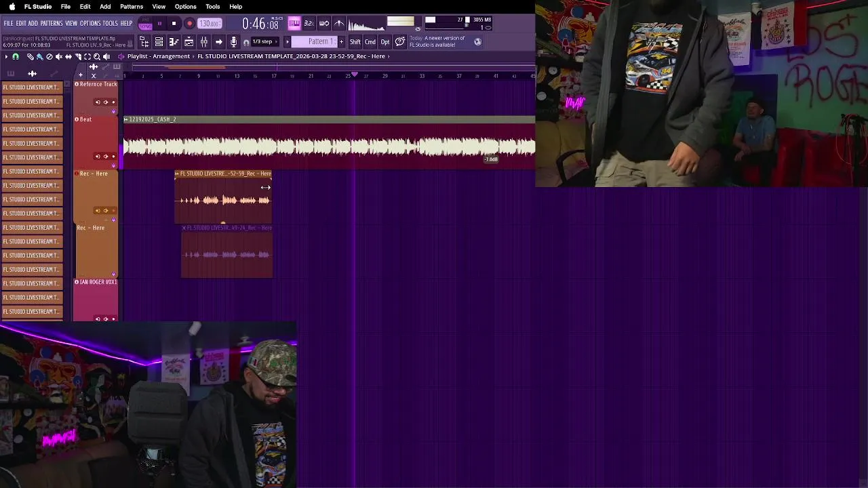The width and height of the screenshot is (868, 488).
Task: Open the Mixer view
Action: point(203,42)
